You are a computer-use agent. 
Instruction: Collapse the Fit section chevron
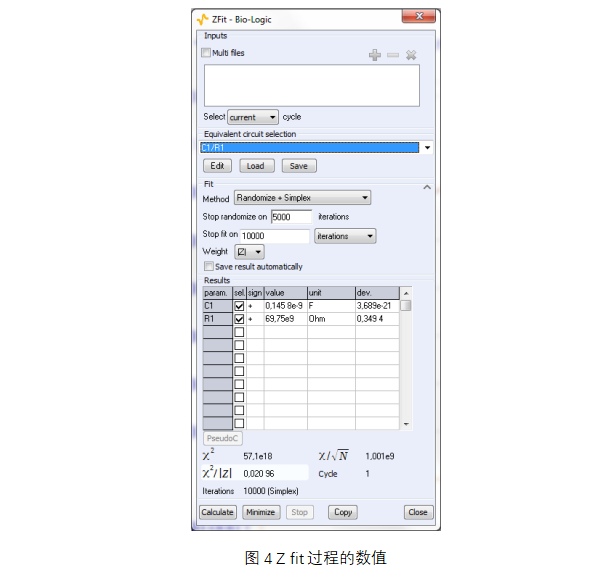pos(427,187)
